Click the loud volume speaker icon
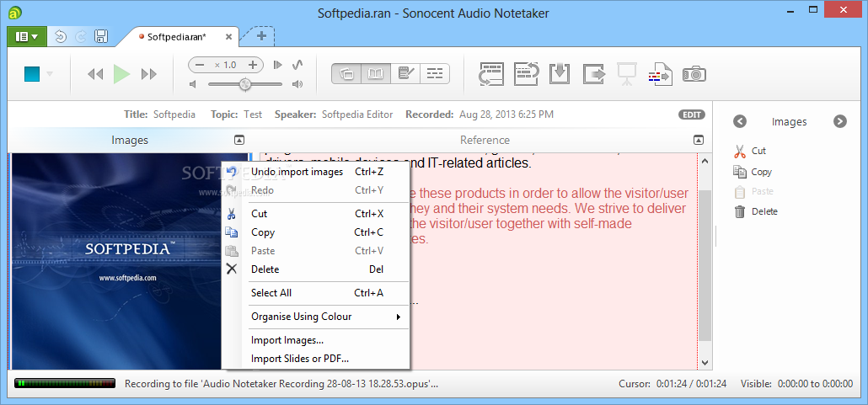The image size is (868, 405). pyautogui.click(x=297, y=84)
